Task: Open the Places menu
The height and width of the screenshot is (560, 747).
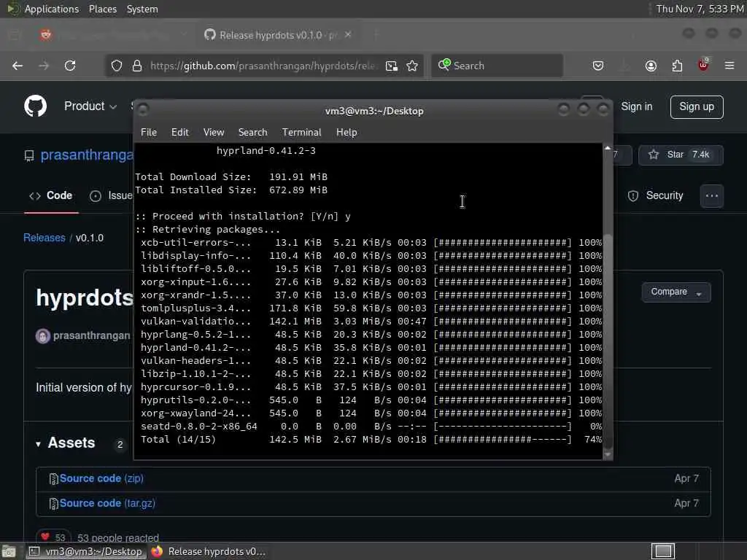Action: (x=102, y=9)
